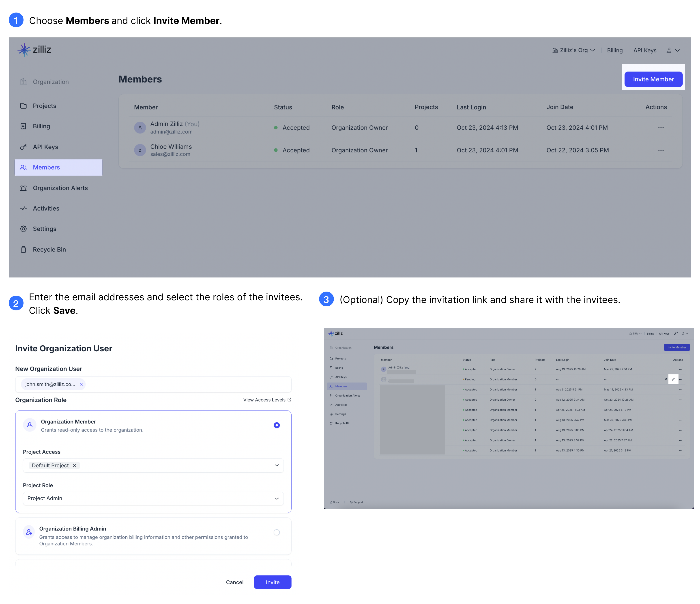Image resolution: width=700 pixels, height=604 pixels.
Task: Open the actions menu for Chloe Williams
Action: (x=661, y=150)
